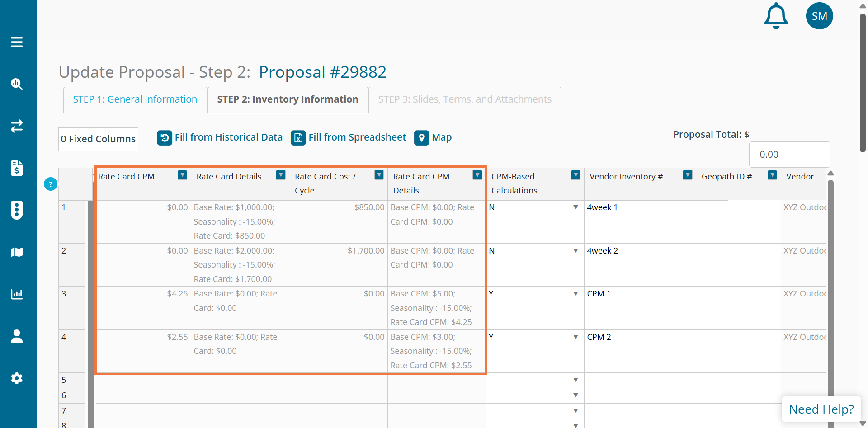The height and width of the screenshot is (428, 868).
Task: Open the SM user avatar menu
Action: click(x=819, y=16)
